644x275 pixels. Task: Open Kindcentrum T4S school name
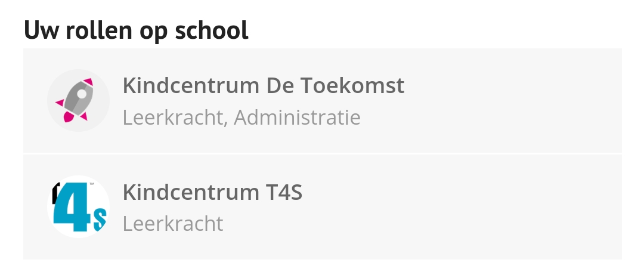click(212, 192)
